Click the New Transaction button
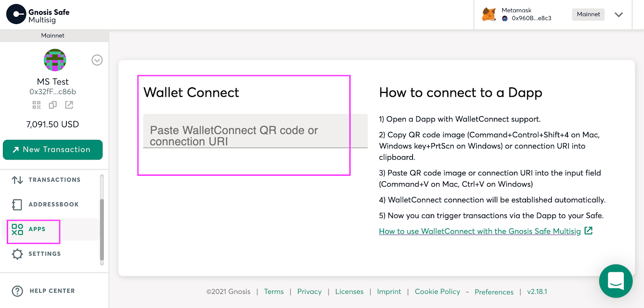Screen dimensions: 644x308 (53, 150)
